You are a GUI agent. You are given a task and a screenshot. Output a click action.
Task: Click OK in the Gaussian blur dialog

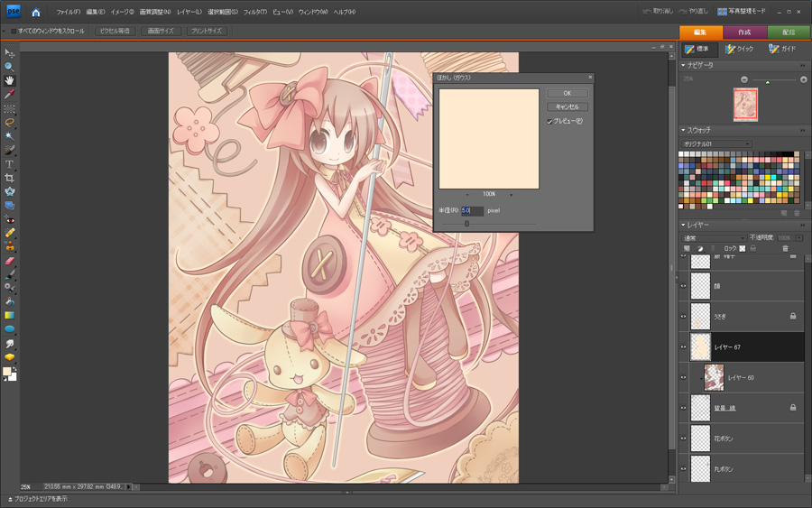pyautogui.click(x=567, y=93)
